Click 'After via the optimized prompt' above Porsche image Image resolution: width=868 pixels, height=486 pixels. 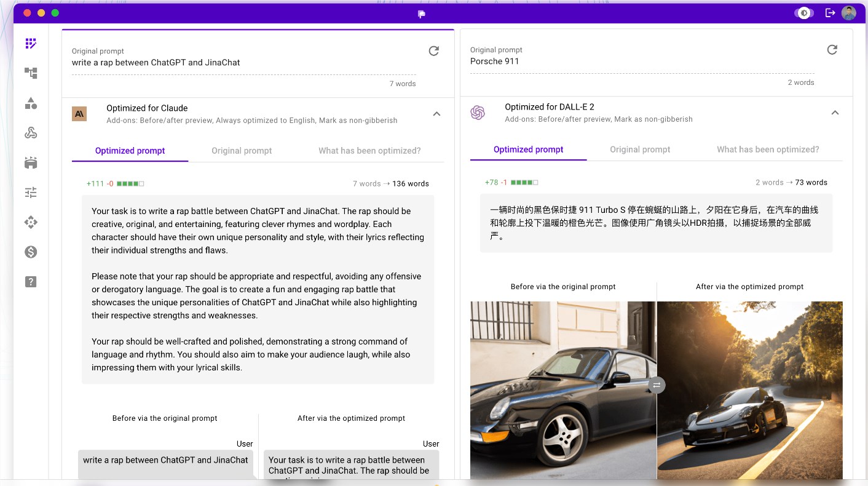[x=749, y=287]
